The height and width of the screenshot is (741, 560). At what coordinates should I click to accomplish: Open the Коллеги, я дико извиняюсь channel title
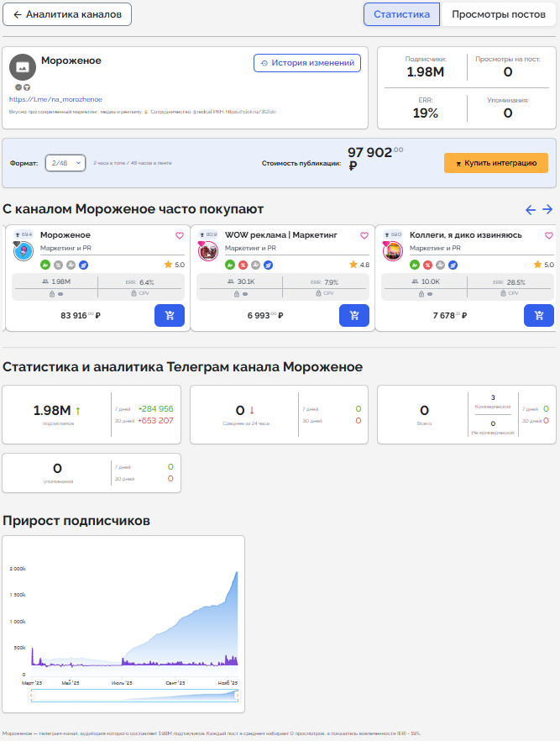tap(465, 235)
